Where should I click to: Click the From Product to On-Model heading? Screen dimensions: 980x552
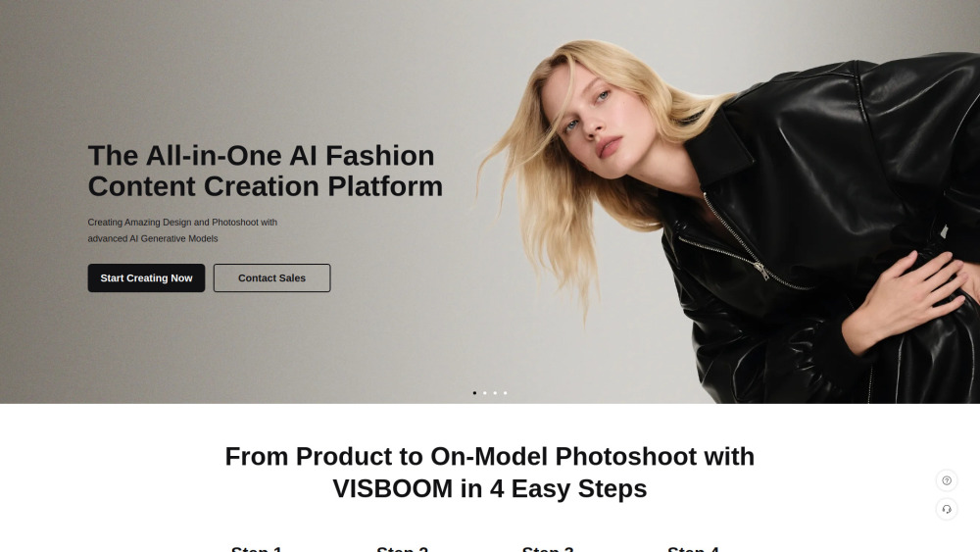[x=490, y=472]
